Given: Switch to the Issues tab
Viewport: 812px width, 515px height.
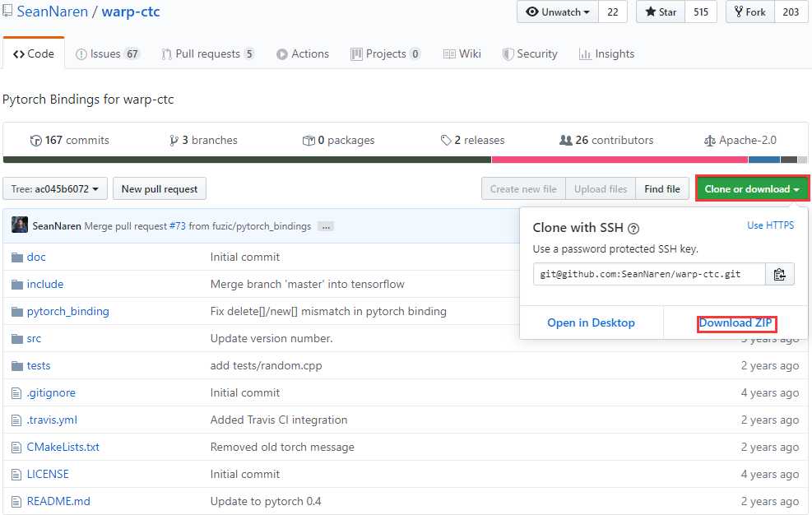Looking at the screenshot, I should point(108,53).
